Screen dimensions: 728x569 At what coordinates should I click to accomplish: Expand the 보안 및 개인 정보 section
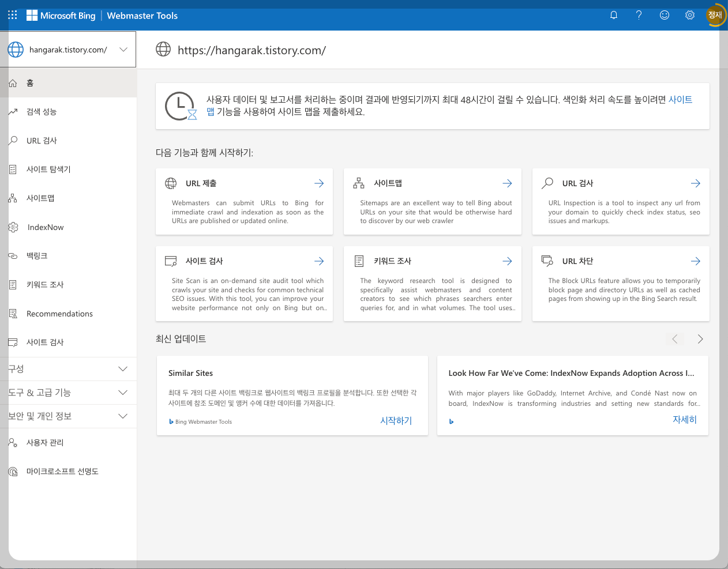coord(68,416)
